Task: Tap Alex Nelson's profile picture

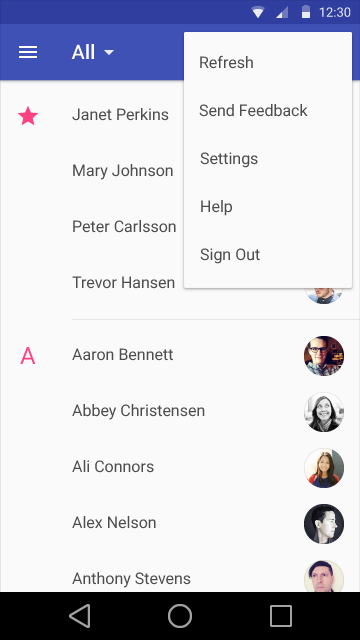Action: pyautogui.click(x=324, y=524)
